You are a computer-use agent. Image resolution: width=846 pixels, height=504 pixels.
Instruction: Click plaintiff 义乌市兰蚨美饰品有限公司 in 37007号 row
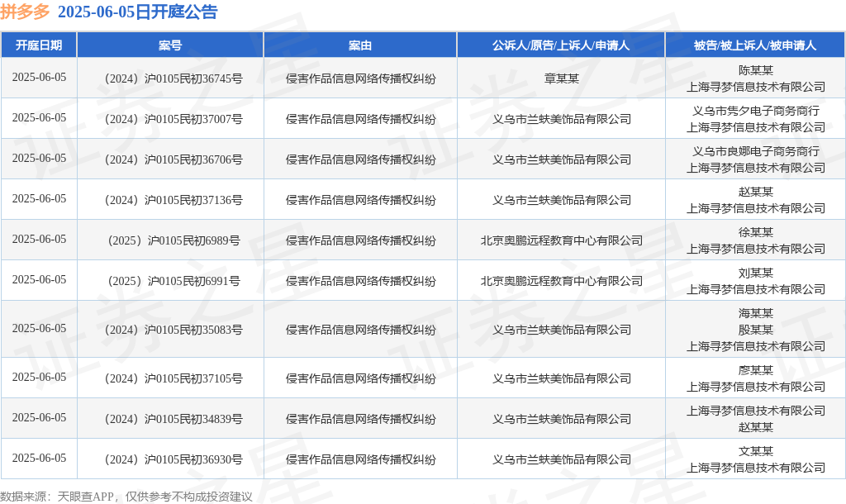561,119
